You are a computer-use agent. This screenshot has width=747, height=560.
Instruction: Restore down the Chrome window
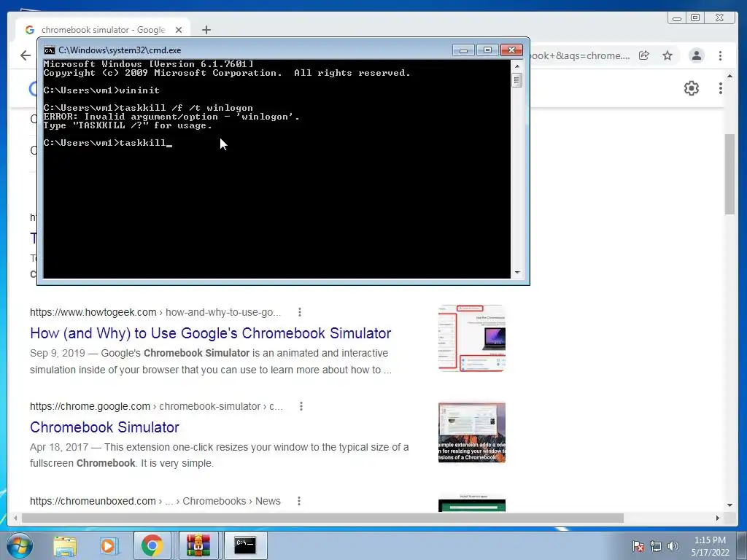click(x=695, y=18)
